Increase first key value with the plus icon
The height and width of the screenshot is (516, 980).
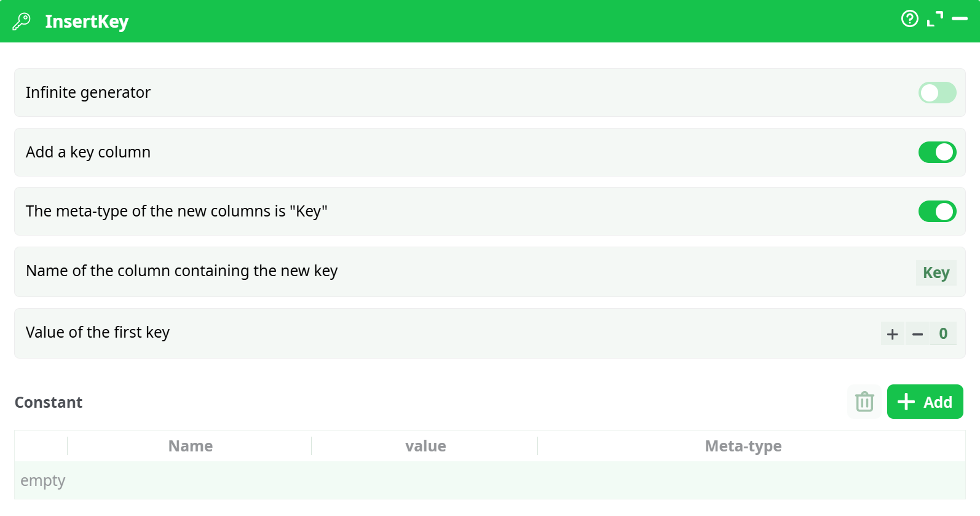click(x=893, y=334)
